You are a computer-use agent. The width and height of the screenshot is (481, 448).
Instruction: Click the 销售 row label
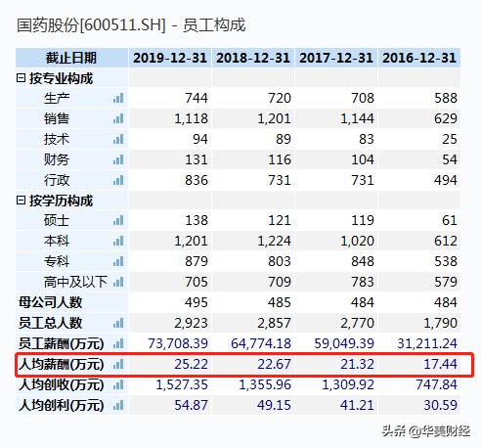coord(57,118)
